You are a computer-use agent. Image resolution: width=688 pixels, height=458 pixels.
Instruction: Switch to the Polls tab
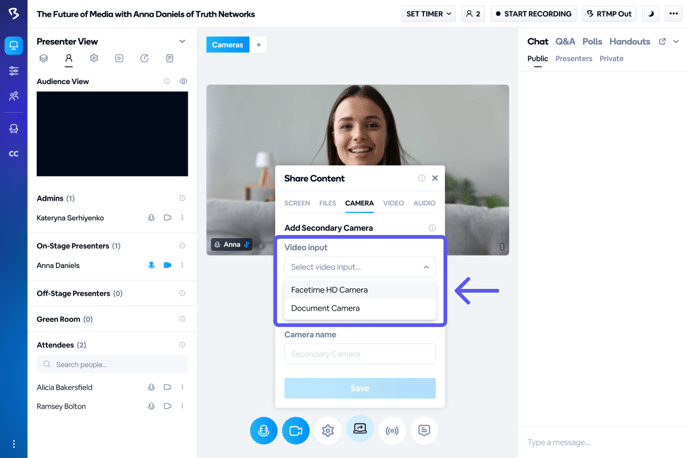click(x=592, y=41)
